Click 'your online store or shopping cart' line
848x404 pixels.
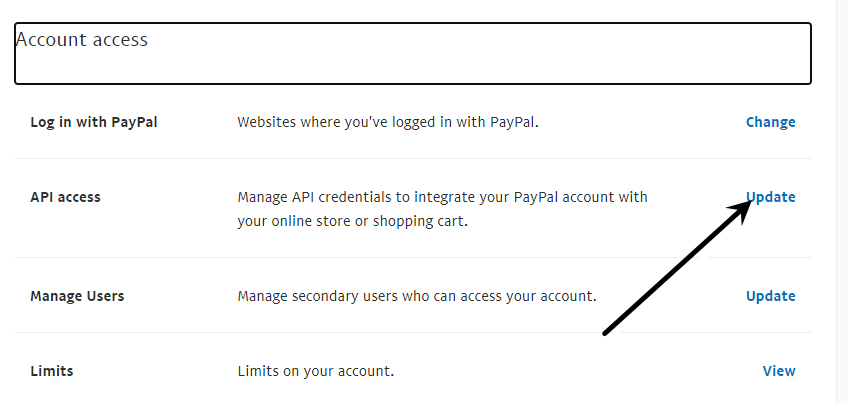tap(352, 221)
